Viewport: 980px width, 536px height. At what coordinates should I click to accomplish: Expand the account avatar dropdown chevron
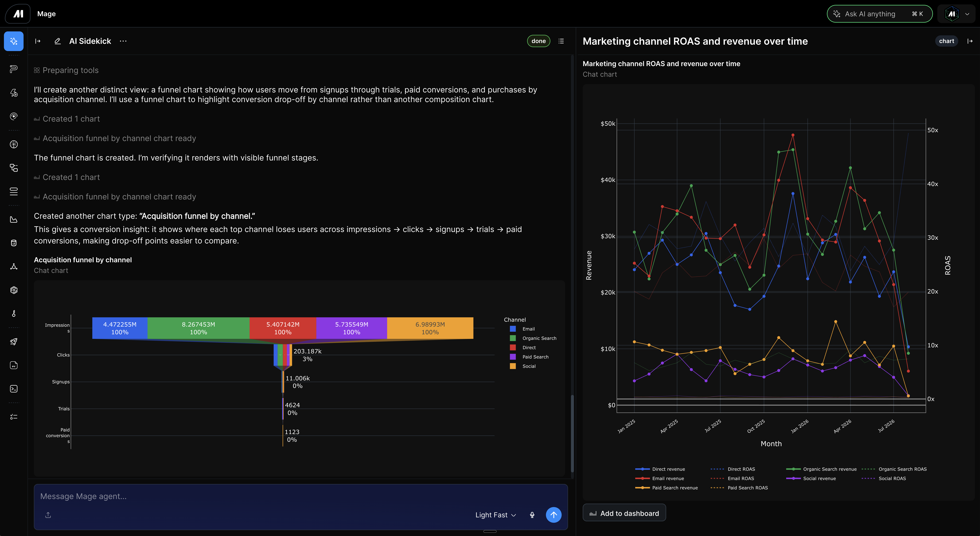pos(967,14)
